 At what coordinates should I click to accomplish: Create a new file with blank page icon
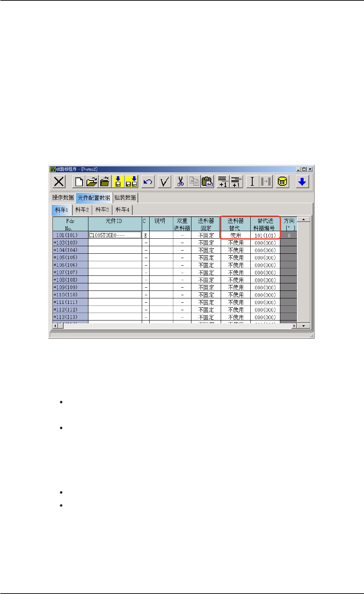pyautogui.click(x=79, y=182)
